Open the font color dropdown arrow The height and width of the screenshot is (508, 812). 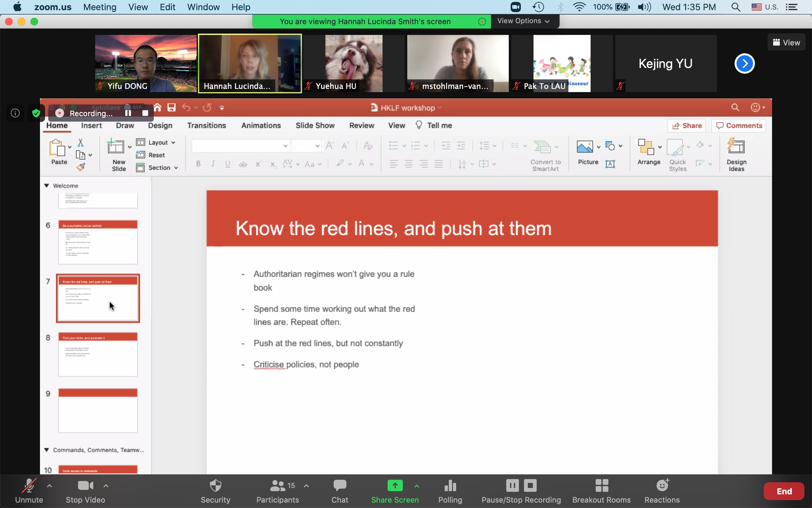point(372,164)
